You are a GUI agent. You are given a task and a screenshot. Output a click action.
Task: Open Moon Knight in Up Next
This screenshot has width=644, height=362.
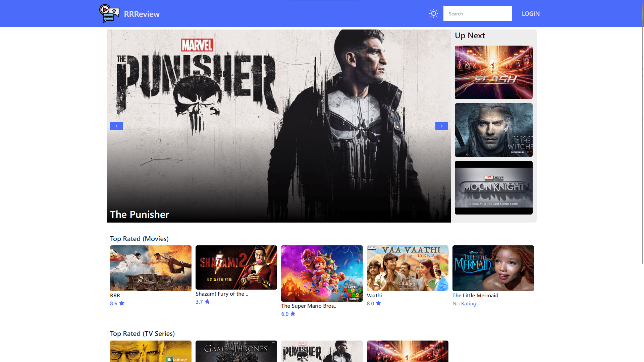click(x=493, y=188)
